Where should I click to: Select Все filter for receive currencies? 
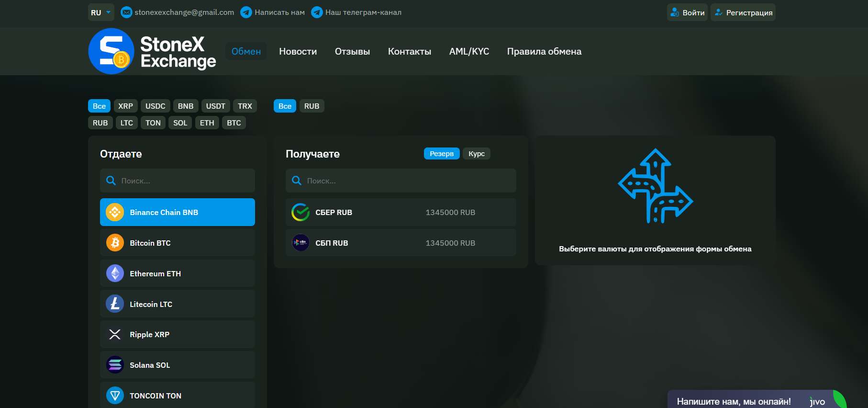pos(285,106)
